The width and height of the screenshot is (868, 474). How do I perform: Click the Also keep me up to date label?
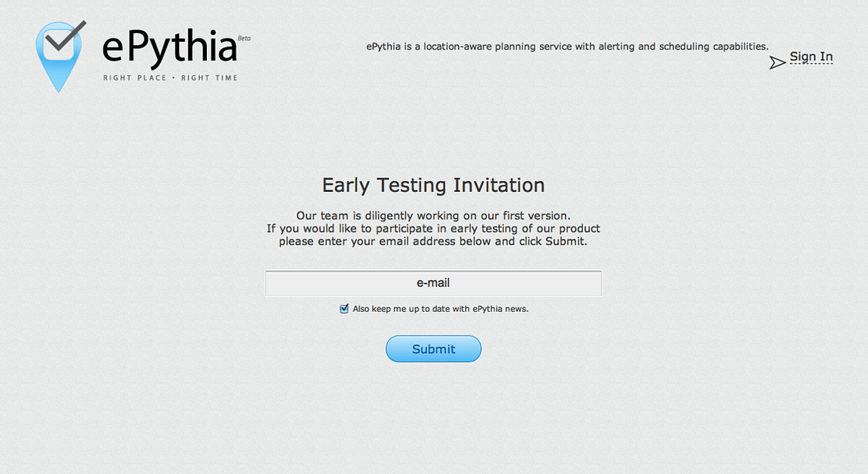pyautogui.click(x=440, y=308)
